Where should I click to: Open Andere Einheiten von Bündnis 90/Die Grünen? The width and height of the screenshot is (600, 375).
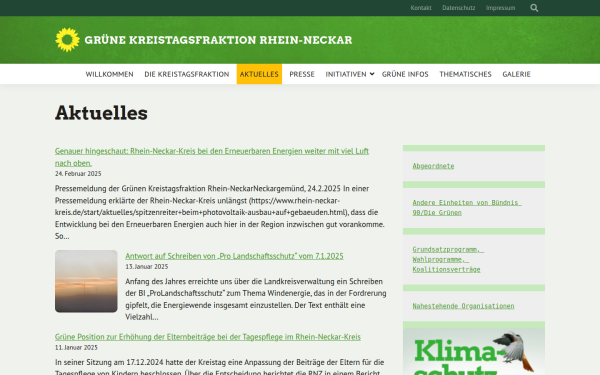pos(467,207)
